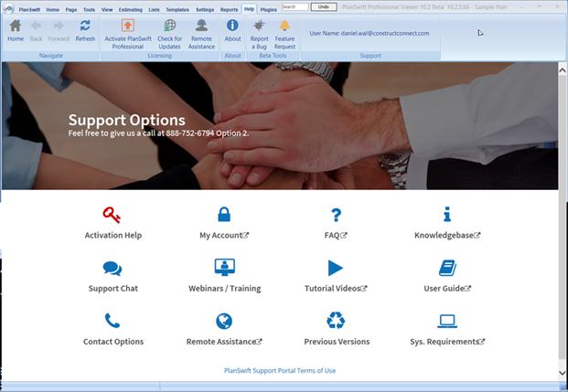Viewport: 568px width, 392px height.
Task: Open Feature Request bell icon
Action: click(284, 26)
